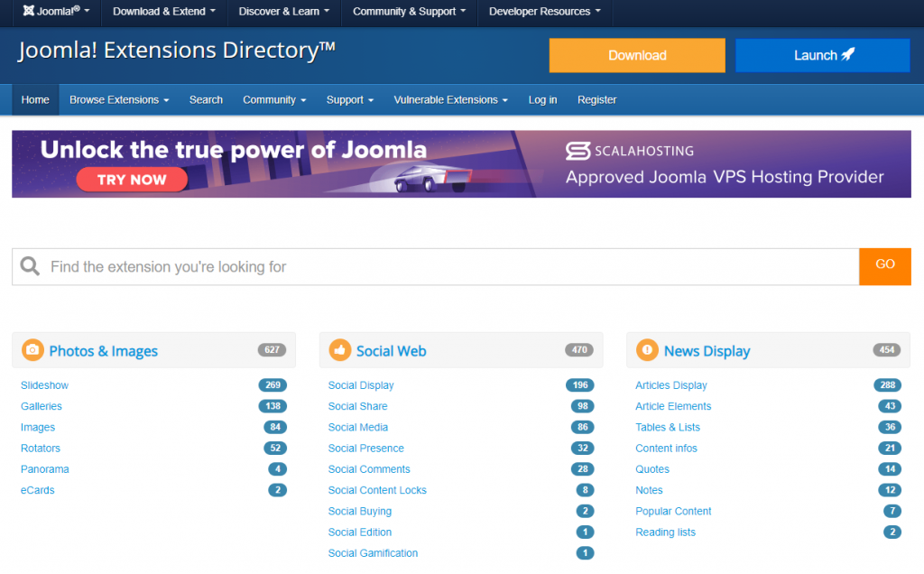924x574 pixels.
Task: Open the Panorama subcategory
Action: (x=45, y=469)
